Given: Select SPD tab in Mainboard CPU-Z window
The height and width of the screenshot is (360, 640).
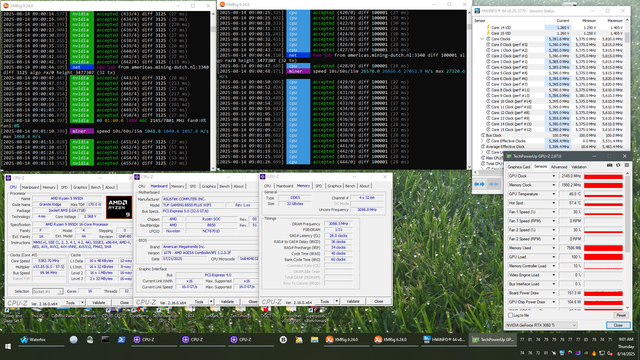Looking at the screenshot, I should [193, 187].
